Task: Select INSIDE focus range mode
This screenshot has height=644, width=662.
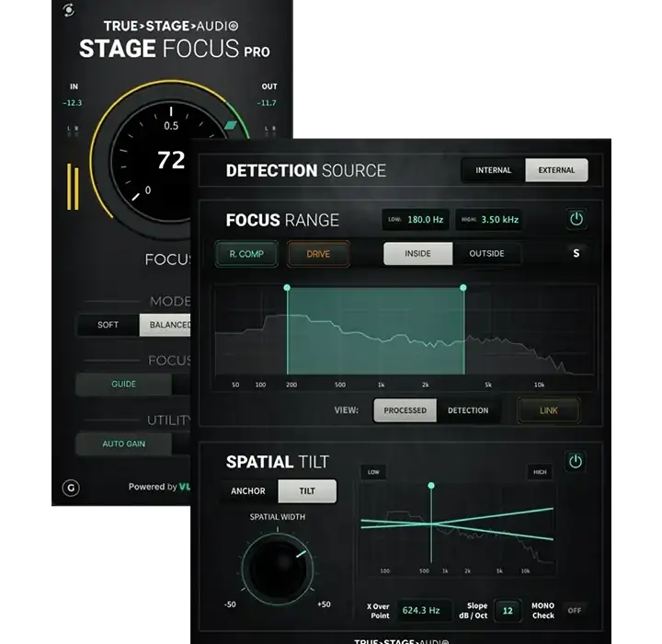Action: click(x=417, y=254)
